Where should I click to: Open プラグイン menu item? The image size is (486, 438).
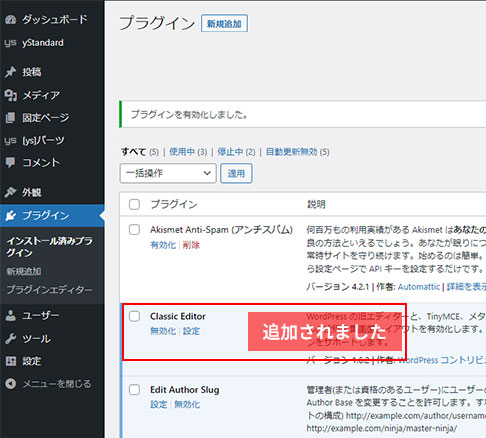click(46, 216)
